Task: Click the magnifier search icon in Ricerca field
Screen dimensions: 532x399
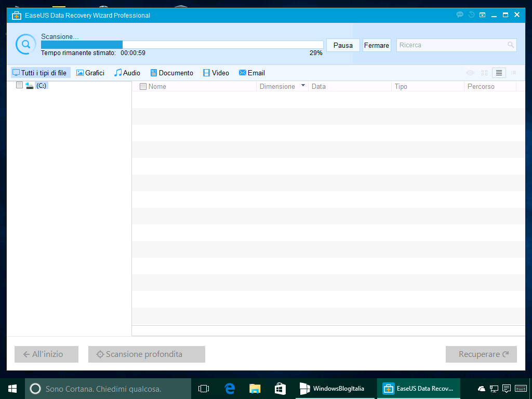Action: click(x=510, y=45)
